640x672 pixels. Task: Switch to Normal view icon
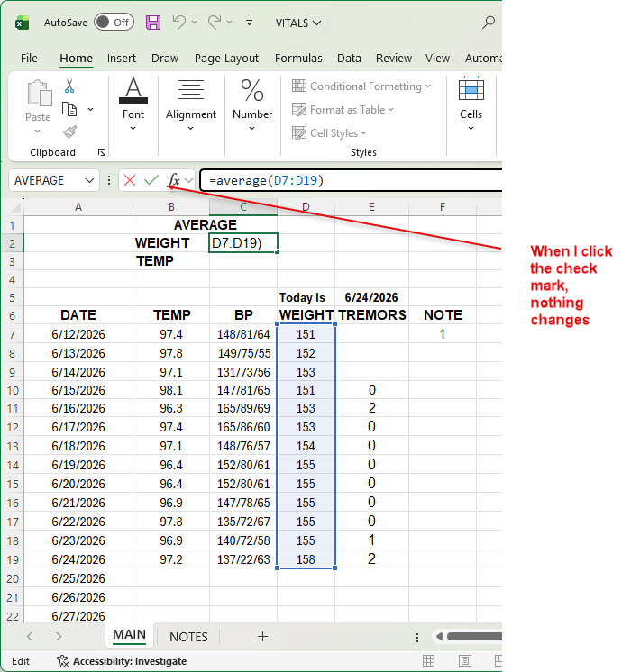click(428, 661)
